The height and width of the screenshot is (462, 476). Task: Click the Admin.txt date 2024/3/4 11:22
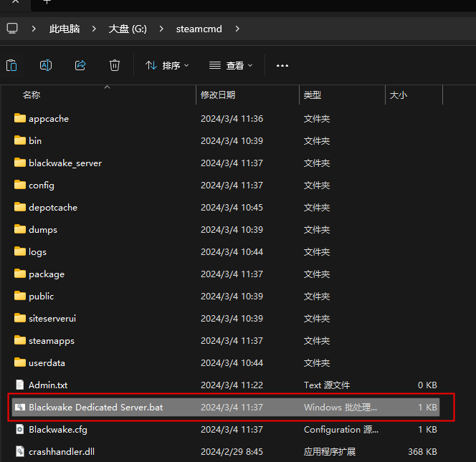(232, 385)
